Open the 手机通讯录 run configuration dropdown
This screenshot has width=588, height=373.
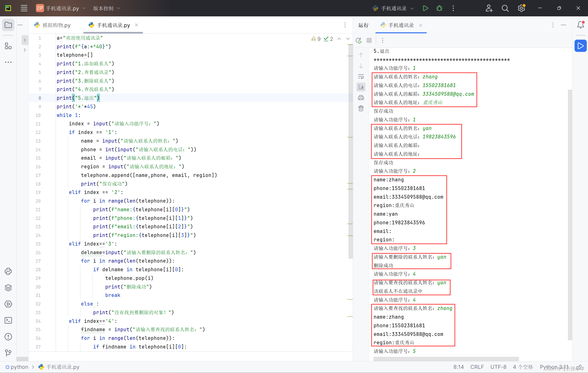point(412,8)
